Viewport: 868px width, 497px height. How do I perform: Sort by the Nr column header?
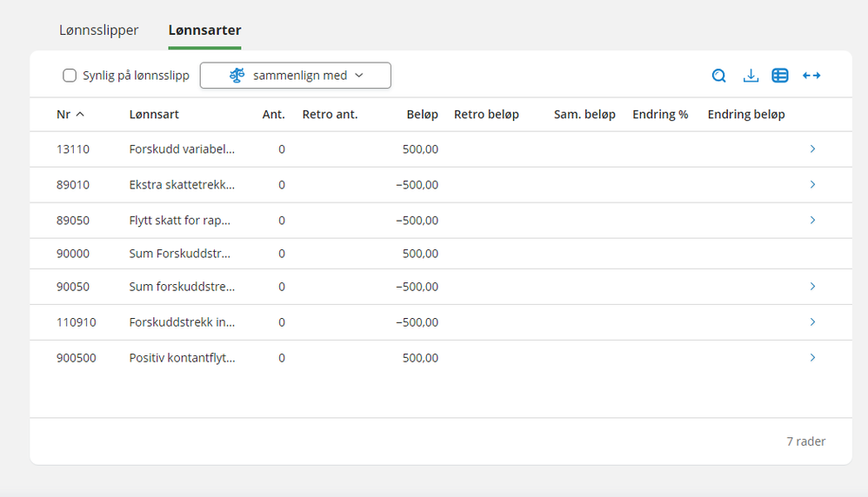click(63, 115)
